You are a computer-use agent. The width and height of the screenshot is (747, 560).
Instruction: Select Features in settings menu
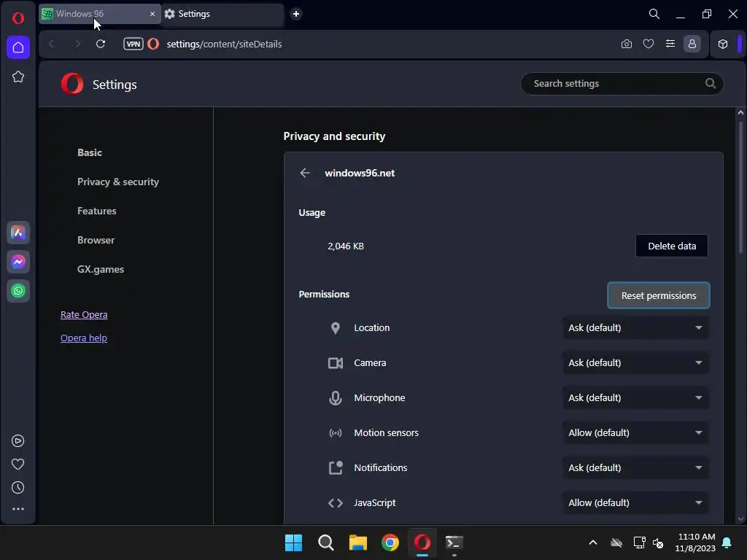[97, 211]
